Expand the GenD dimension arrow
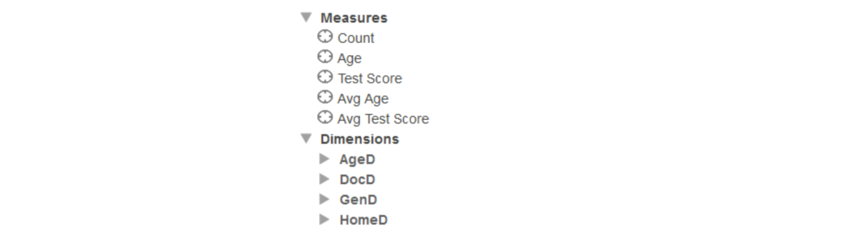The height and width of the screenshot is (252, 868). point(324,199)
